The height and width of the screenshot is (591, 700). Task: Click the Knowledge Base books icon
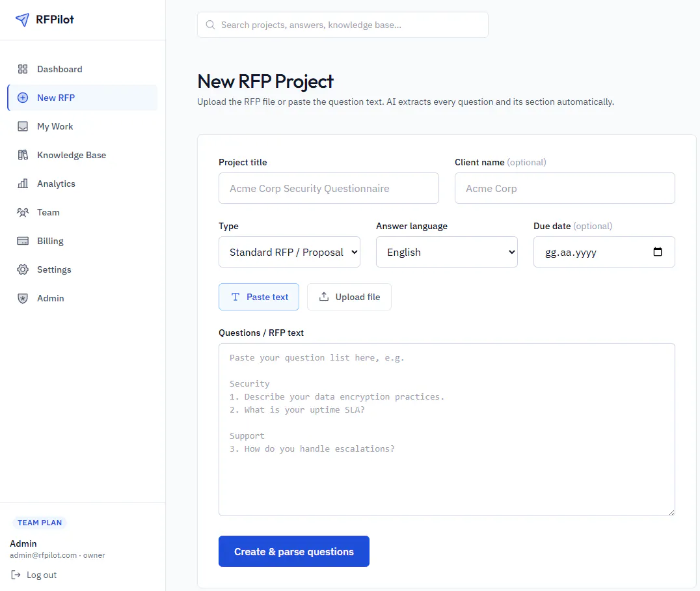23,155
